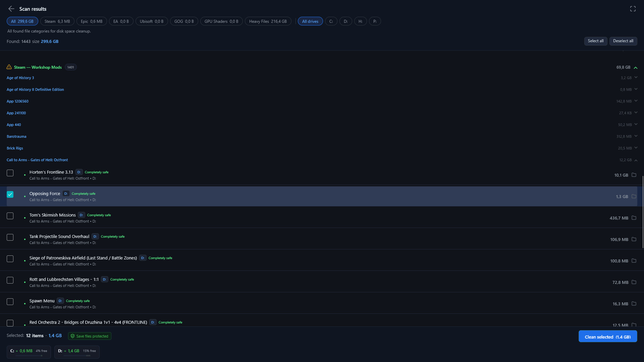644x362 pixels.
Task: Click Steam — Workshop Mods heading
Action: pyautogui.click(x=38, y=67)
